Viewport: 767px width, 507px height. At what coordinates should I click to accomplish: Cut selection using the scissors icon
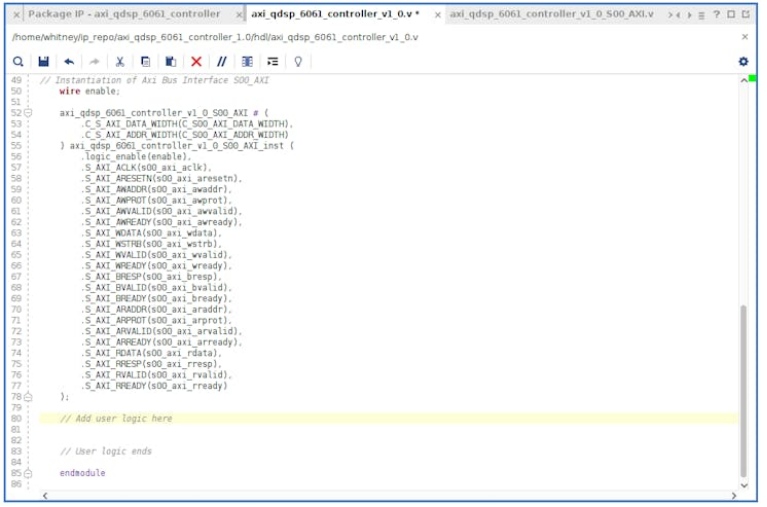tap(120, 61)
